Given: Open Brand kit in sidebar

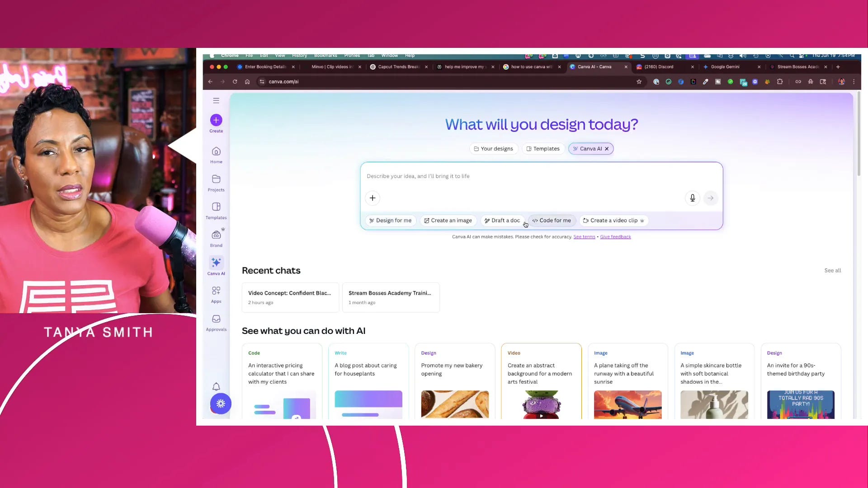Looking at the screenshot, I should [216, 239].
